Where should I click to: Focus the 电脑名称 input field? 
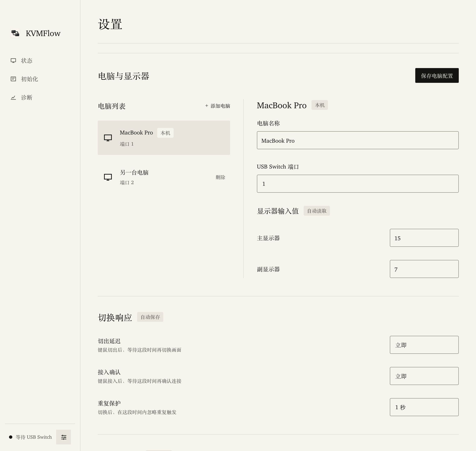[358, 140]
